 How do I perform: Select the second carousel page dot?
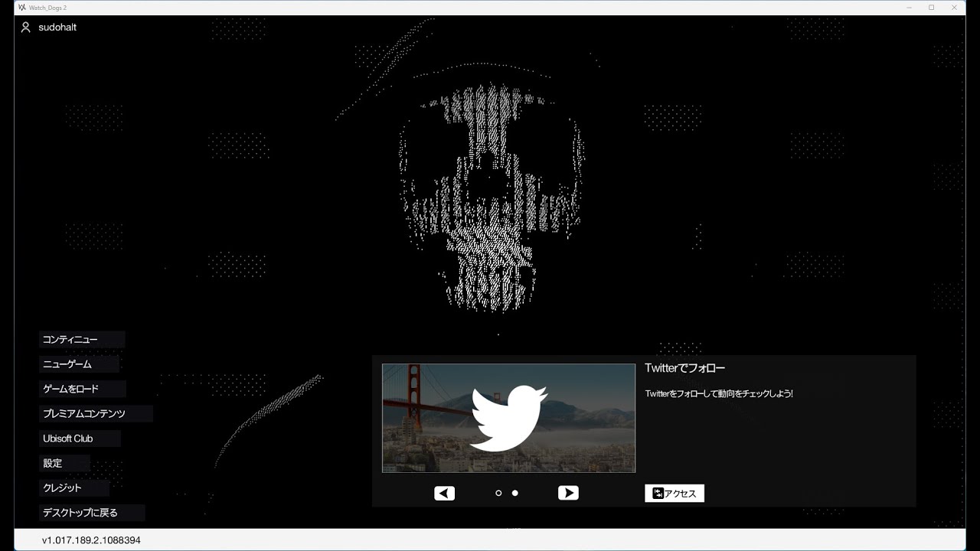pyautogui.click(x=515, y=494)
